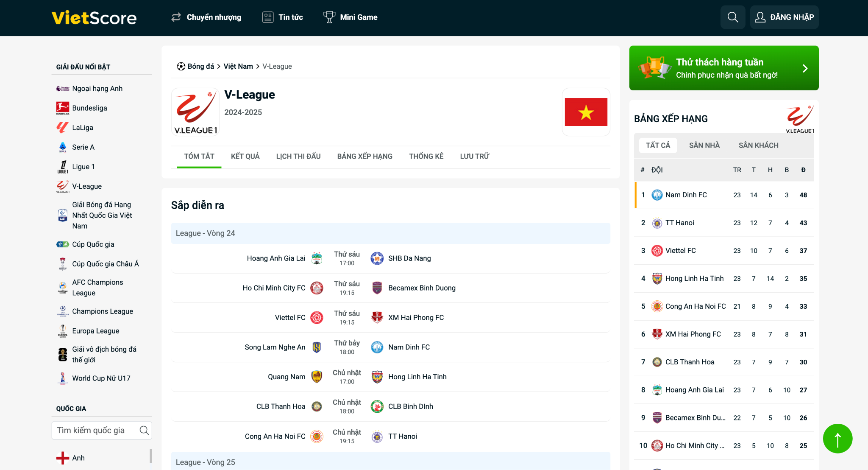Open the Serie A league icon

pos(62,147)
